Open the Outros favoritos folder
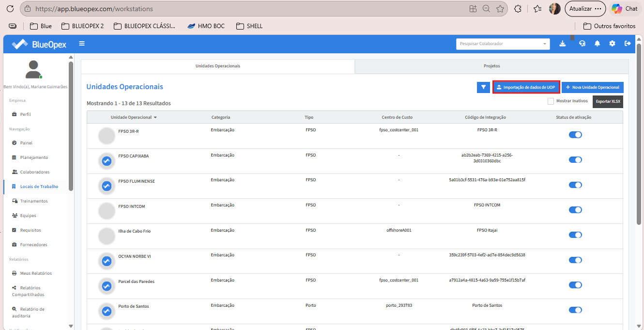The image size is (644, 330). pyautogui.click(x=609, y=26)
